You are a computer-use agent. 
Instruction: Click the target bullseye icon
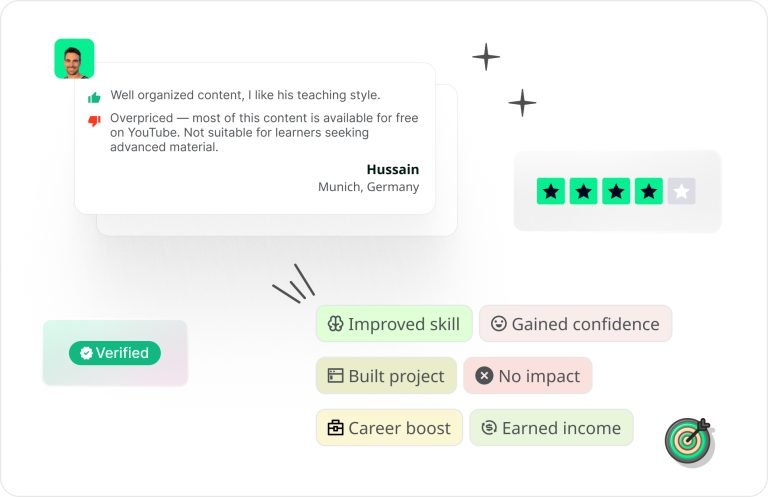pyautogui.click(x=688, y=440)
